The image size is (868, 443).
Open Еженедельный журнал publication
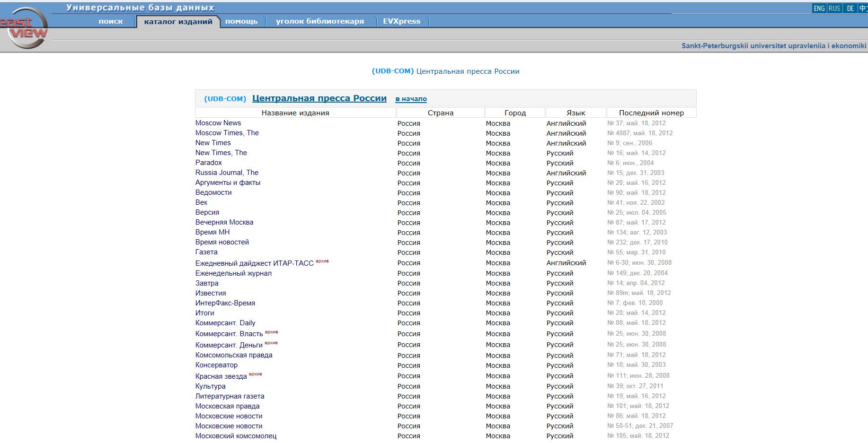click(233, 273)
